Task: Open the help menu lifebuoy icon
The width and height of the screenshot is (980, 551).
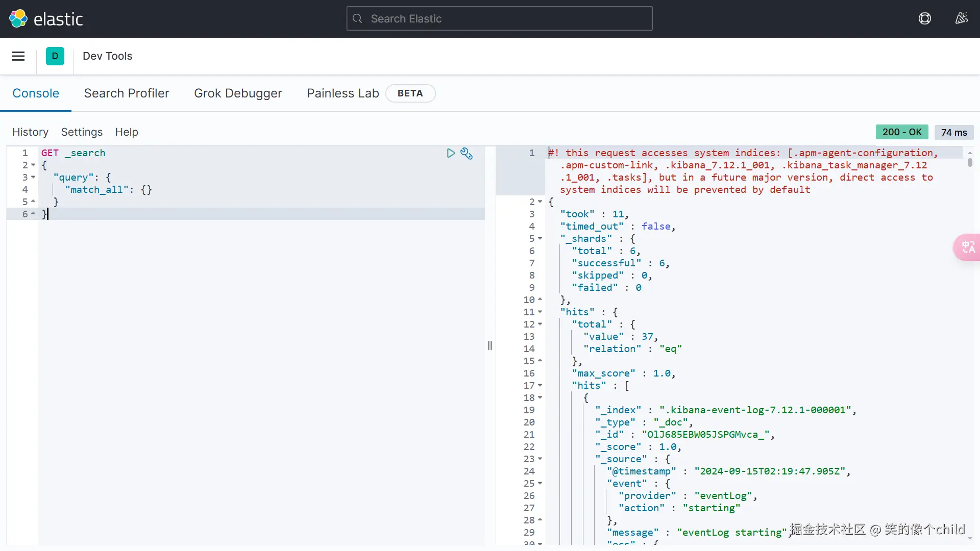Action: point(925,19)
